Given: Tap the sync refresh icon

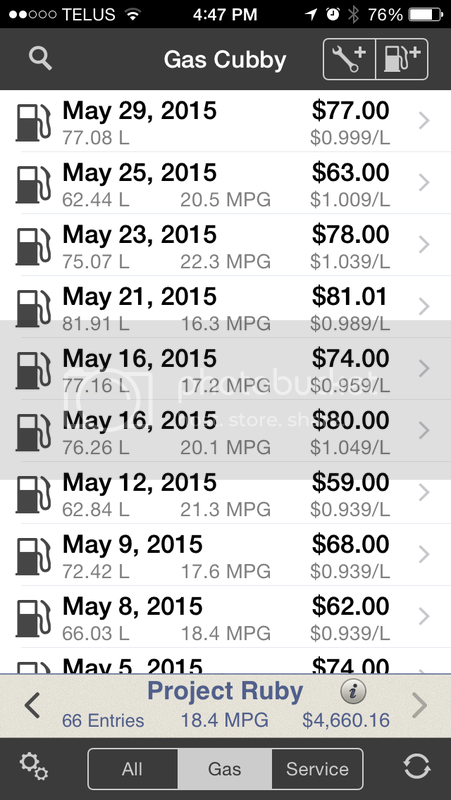Looking at the screenshot, I should 417,767.
